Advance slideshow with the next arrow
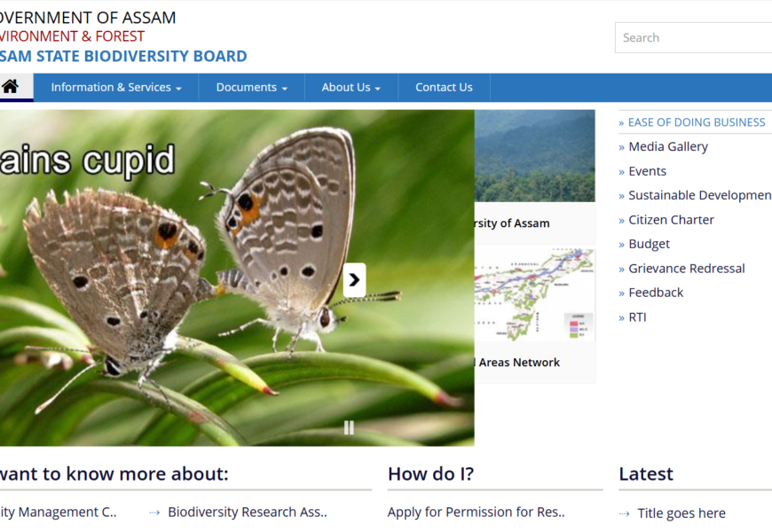 pyautogui.click(x=354, y=280)
